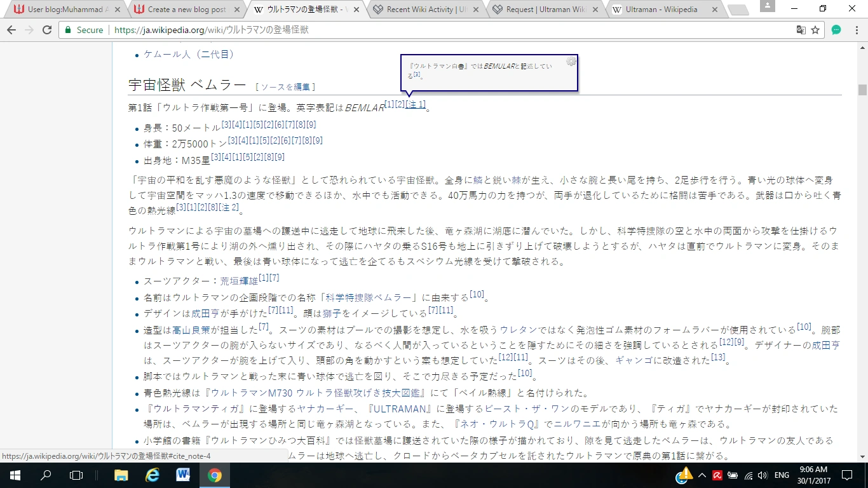The width and height of the screenshot is (868, 488).
Task: Click the Chrome taskbar icon
Action: (215, 475)
